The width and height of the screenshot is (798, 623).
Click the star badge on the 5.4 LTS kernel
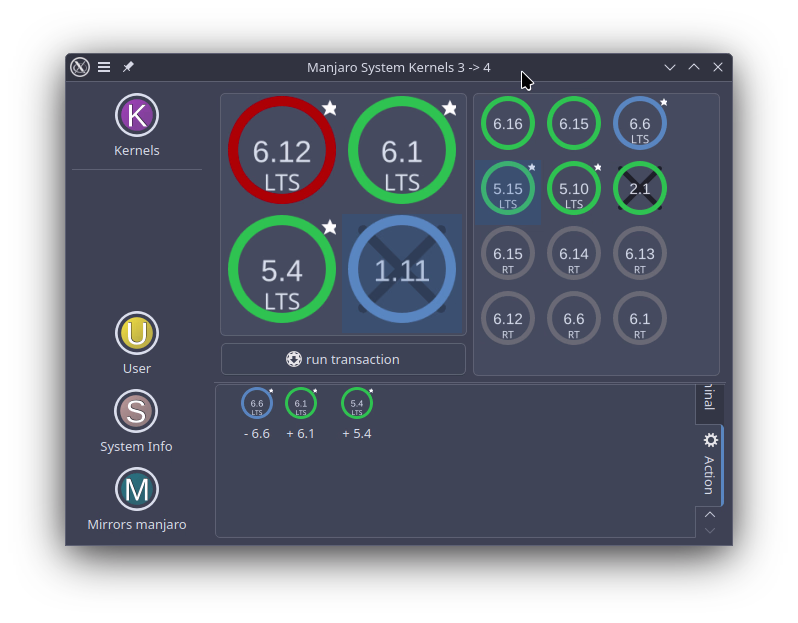[330, 227]
